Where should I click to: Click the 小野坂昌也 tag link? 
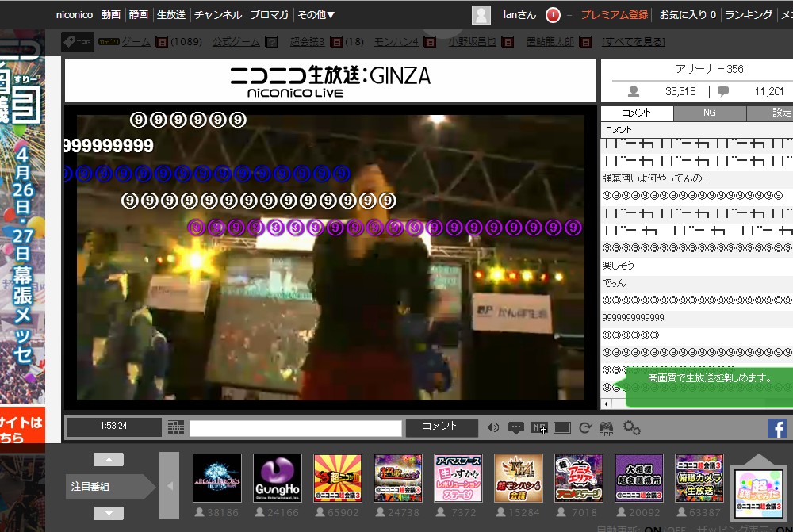[x=472, y=42]
